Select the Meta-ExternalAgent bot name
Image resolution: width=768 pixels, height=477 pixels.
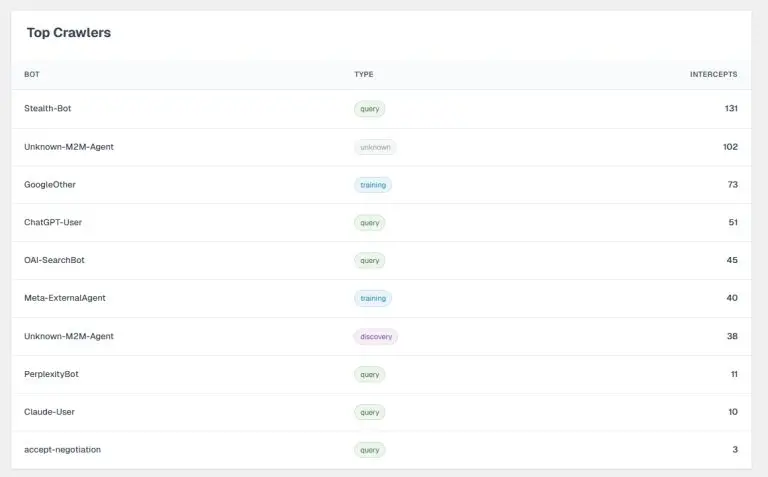(65, 298)
